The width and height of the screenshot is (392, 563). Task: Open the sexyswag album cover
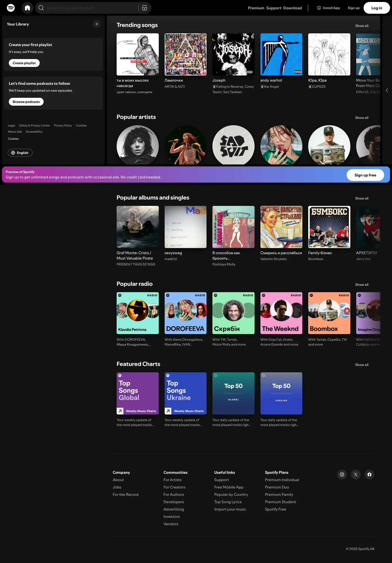click(185, 227)
